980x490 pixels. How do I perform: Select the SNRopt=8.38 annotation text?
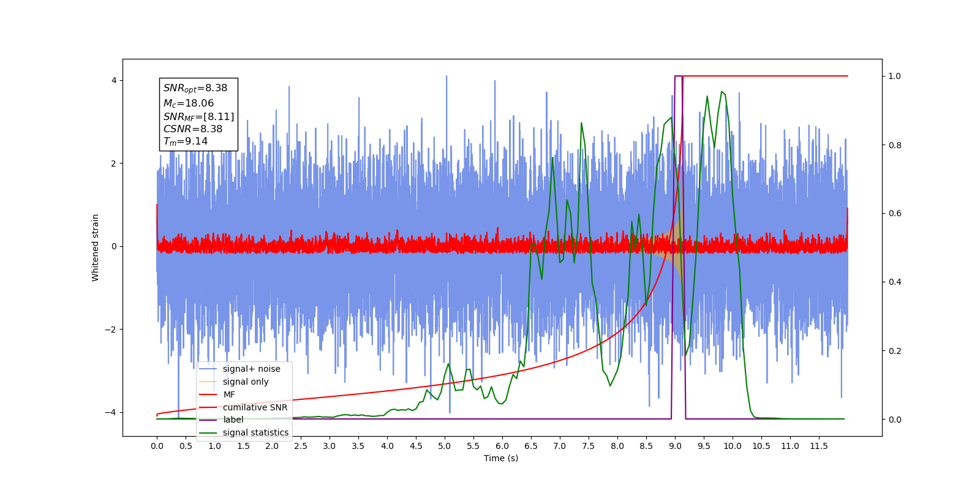click(195, 88)
